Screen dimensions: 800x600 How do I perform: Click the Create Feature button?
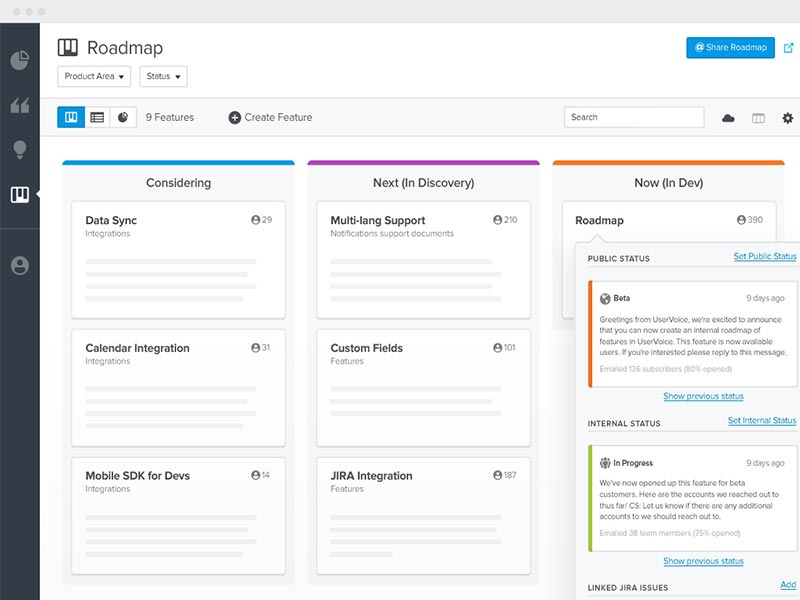click(x=270, y=117)
